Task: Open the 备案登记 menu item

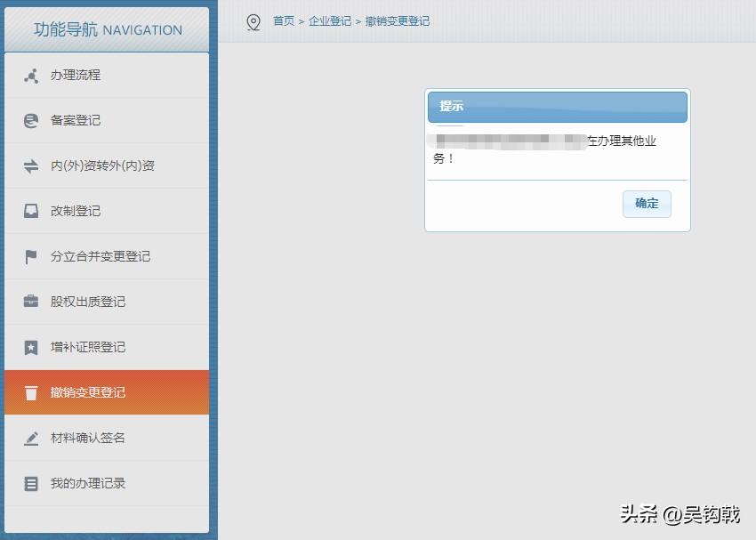Action: [107, 120]
